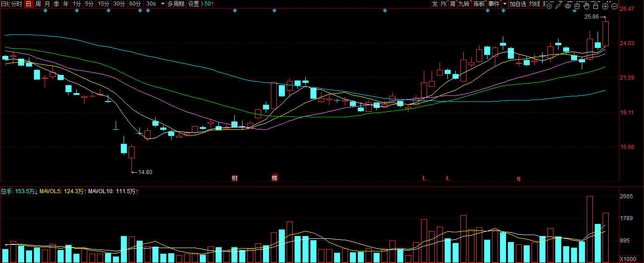Select the 30s period option
The width and height of the screenshot is (644, 263).
click(x=151, y=4)
